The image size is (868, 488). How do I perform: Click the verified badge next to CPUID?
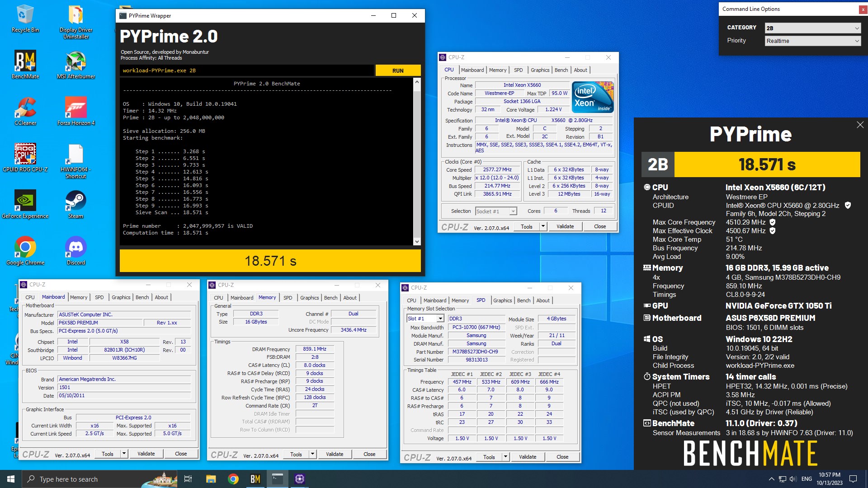point(848,205)
